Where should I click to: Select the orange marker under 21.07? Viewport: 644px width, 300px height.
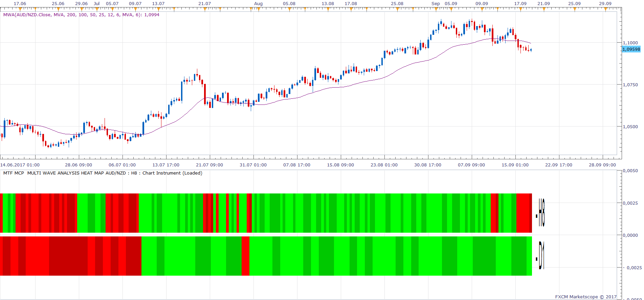205,9
